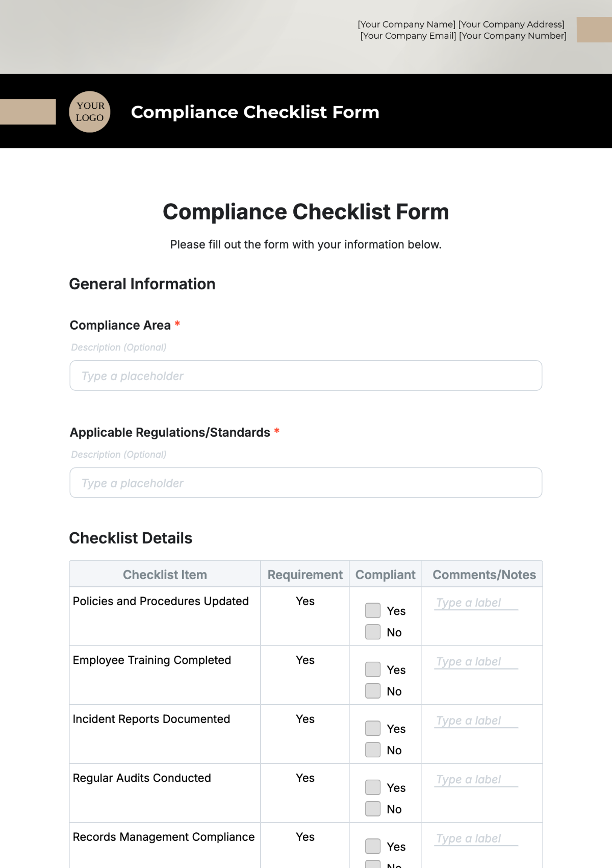Click the Compliance Checklist Form page title

[305, 211]
